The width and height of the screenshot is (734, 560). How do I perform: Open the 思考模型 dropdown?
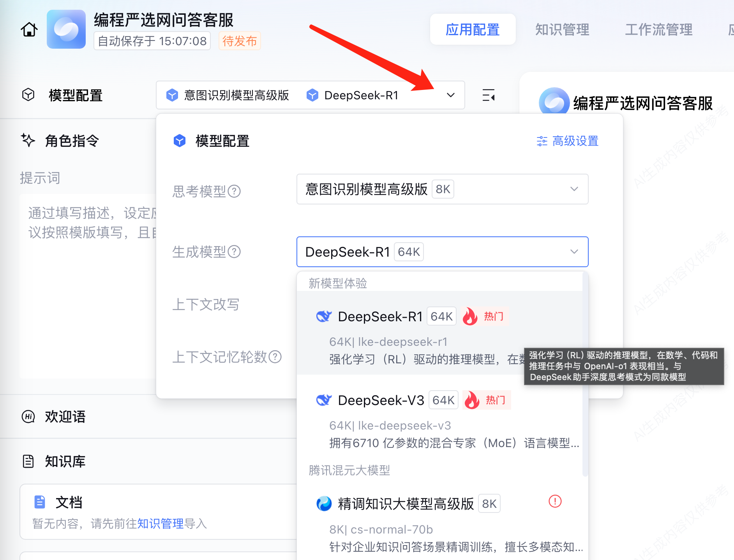click(x=442, y=189)
